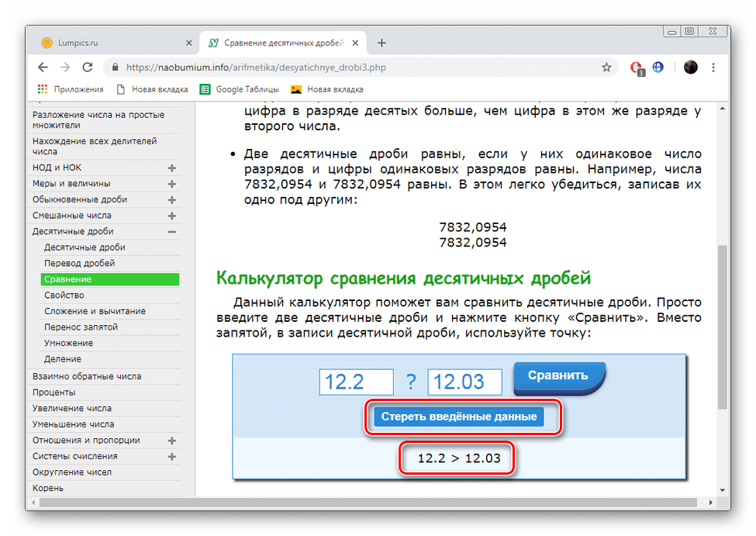The width and height of the screenshot is (756, 536).
Task: Open the Проценты page
Action: (x=54, y=392)
